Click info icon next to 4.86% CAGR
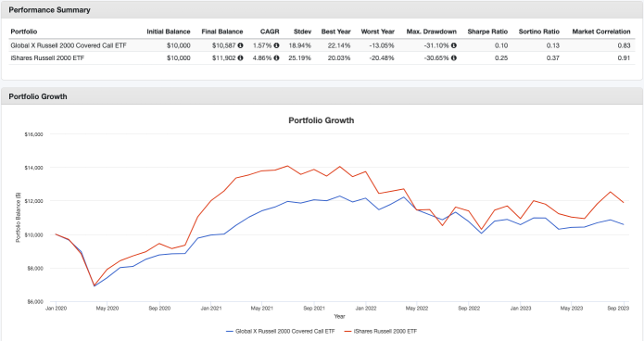 point(276,58)
